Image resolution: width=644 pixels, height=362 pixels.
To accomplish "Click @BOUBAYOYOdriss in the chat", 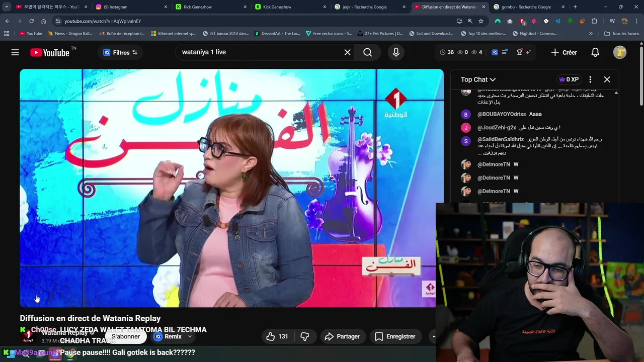I will pyautogui.click(x=502, y=114).
